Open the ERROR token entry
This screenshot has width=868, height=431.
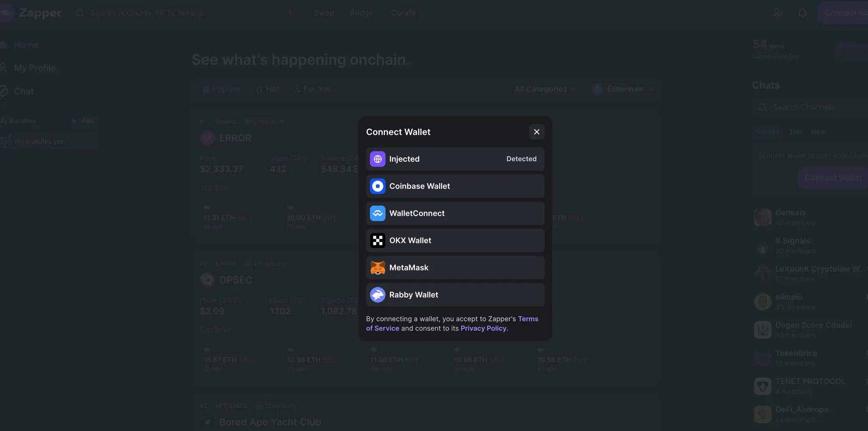[x=235, y=138]
